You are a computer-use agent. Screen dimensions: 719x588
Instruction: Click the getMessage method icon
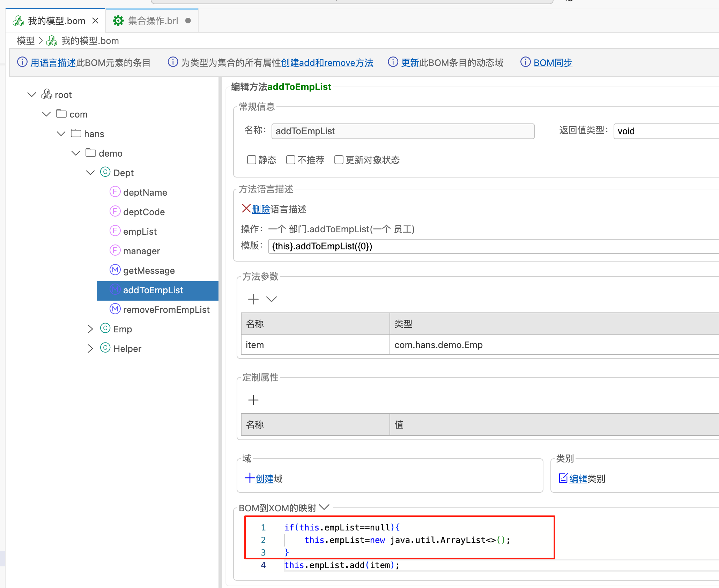point(115,270)
